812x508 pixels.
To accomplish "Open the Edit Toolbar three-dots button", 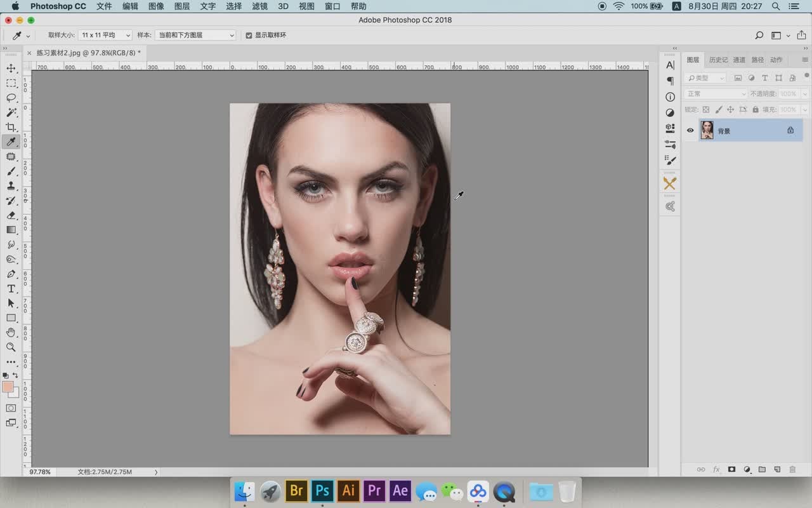I will 11,362.
